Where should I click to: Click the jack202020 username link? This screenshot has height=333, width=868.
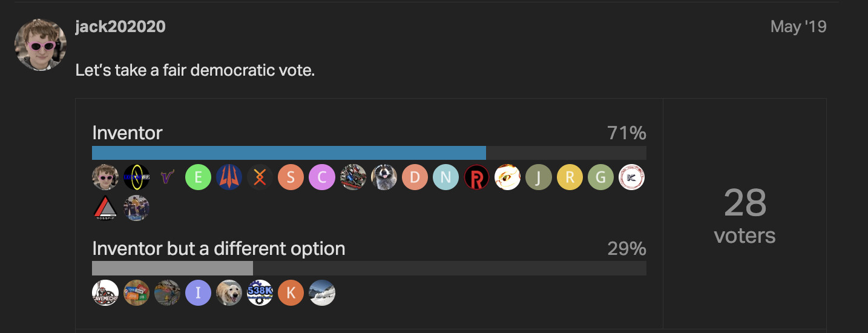pyautogui.click(x=120, y=27)
